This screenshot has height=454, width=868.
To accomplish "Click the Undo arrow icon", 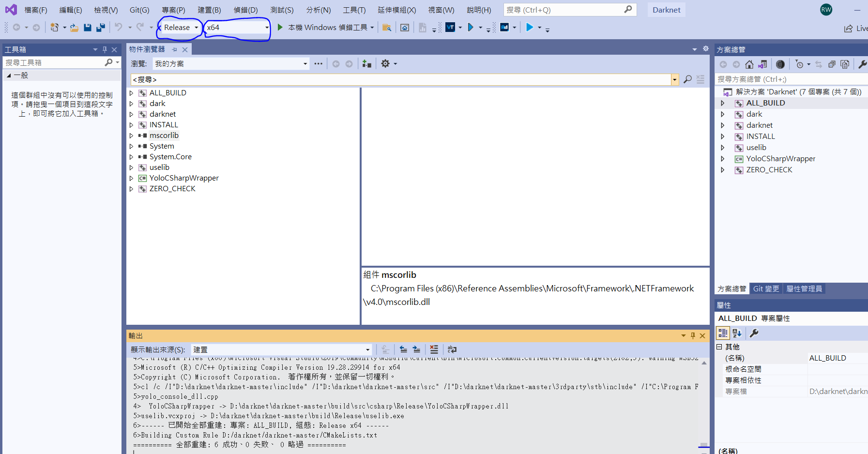I will click(119, 27).
